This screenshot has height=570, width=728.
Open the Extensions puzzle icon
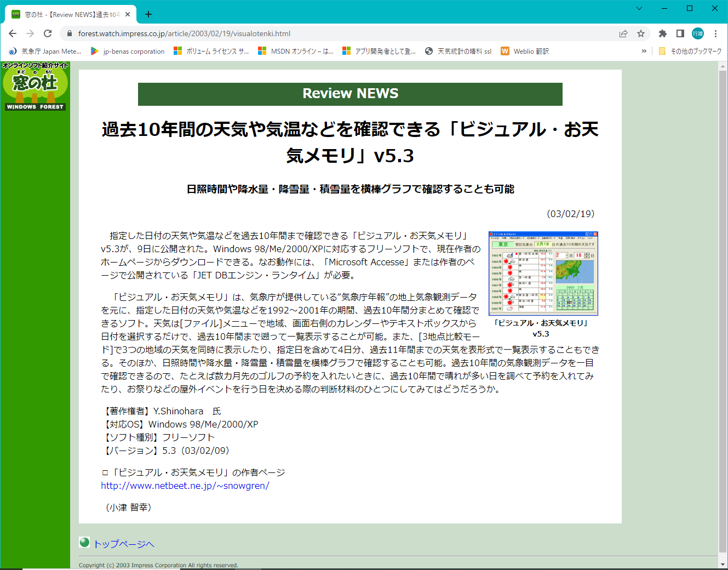(x=663, y=33)
